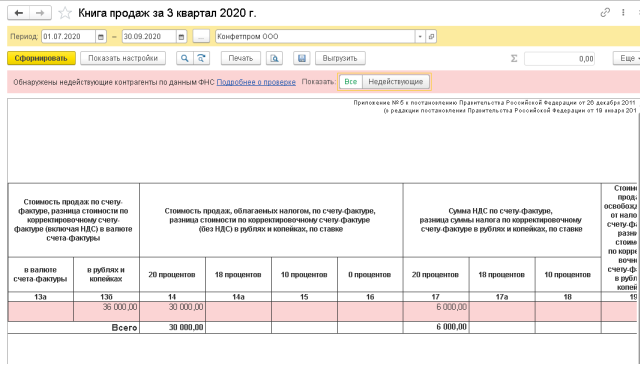Open calendar for the period start date
Viewport: 642px width, 365px height.
click(x=101, y=37)
